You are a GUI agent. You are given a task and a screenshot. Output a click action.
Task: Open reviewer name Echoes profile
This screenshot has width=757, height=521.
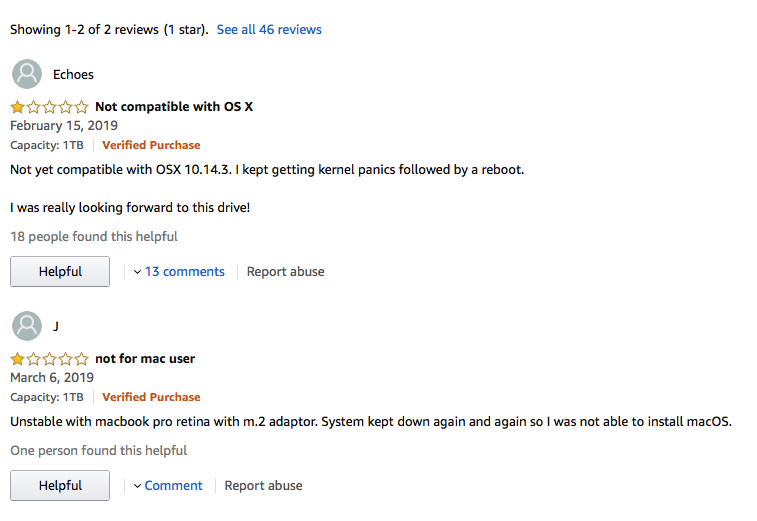(x=73, y=74)
